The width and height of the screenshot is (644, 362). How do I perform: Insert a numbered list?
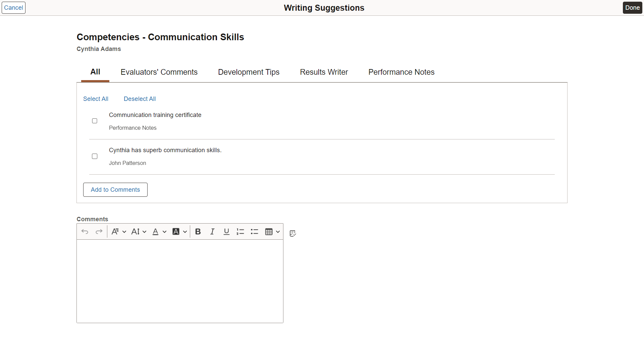coord(240,232)
